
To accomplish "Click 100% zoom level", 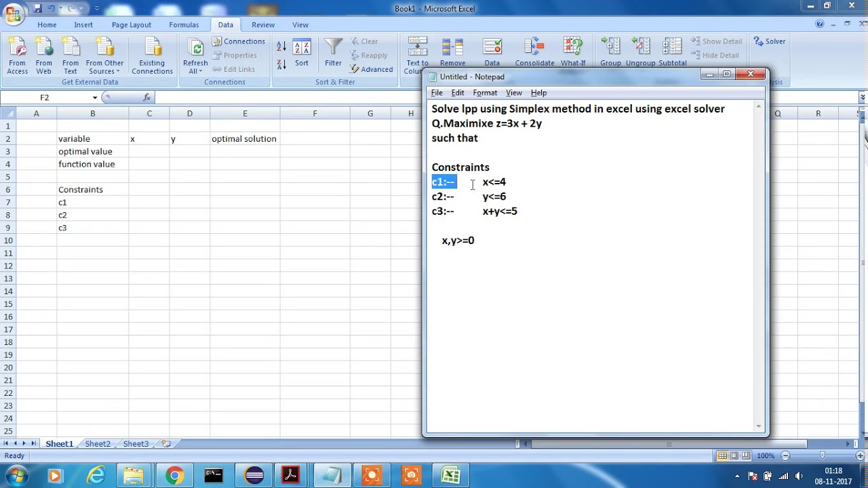I will [x=766, y=455].
